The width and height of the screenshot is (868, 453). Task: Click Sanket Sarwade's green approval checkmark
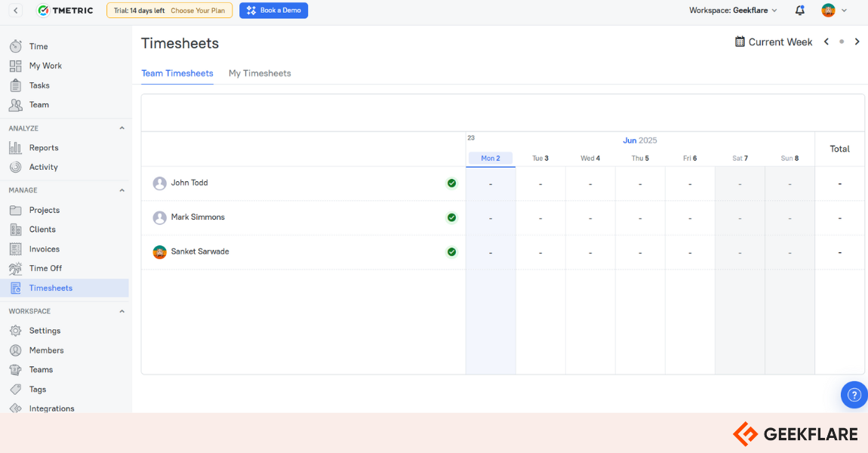click(451, 252)
